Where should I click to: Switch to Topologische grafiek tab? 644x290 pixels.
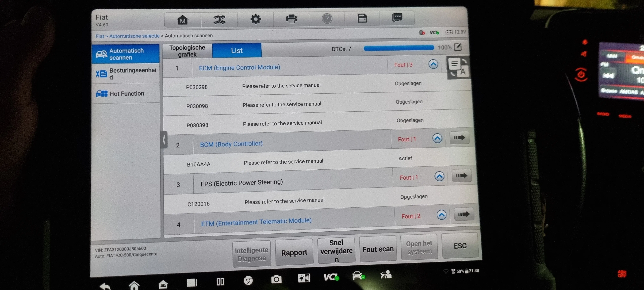(x=187, y=51)
